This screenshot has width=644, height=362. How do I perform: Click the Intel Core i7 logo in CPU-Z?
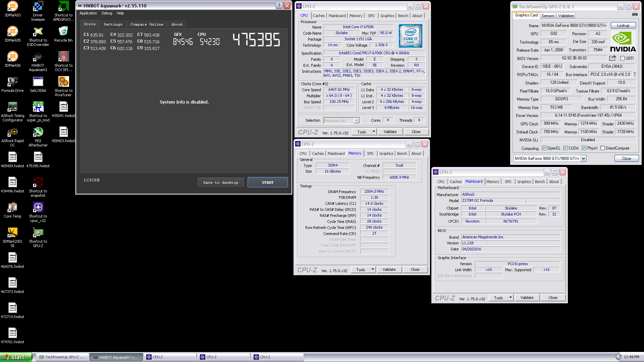click(410, 36)
